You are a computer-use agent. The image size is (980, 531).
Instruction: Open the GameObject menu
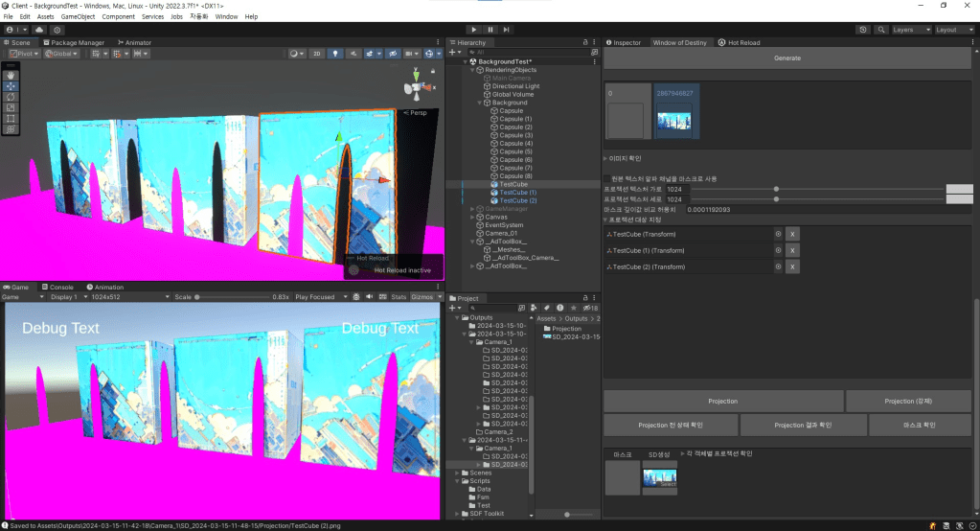[77, 16]
